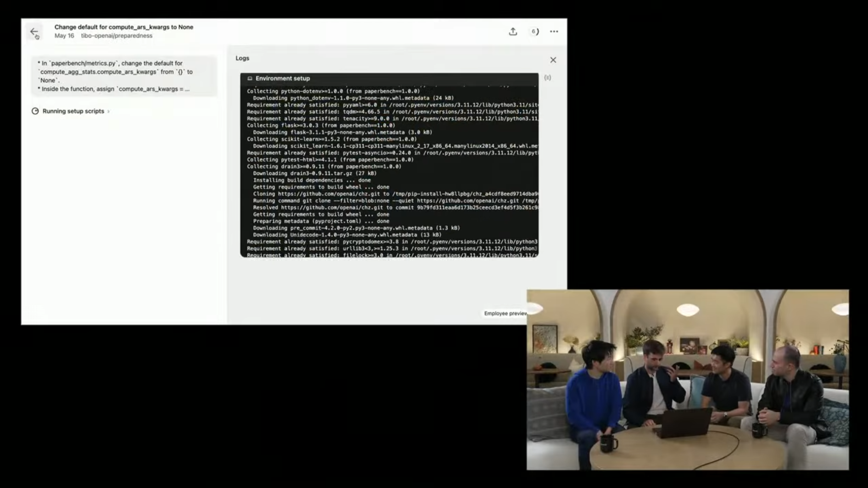868x488 pixels.
Task: Open the task prompt message bubble
Action: tap(124, 76)
